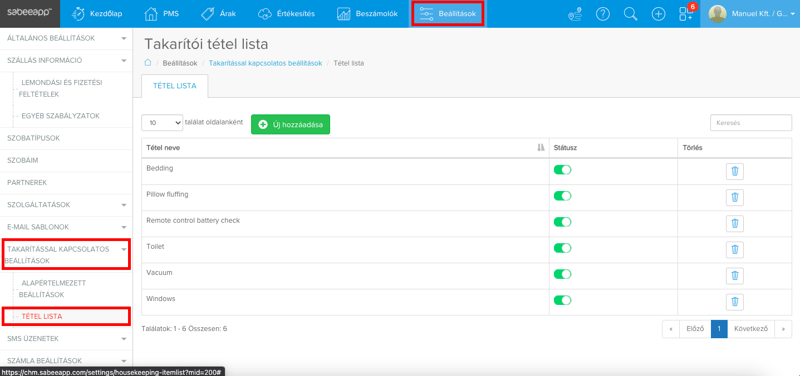This screenshot has width=800, height=376.
Task: Toggle the Bedding status switch
Action: (x=562, y=170)
